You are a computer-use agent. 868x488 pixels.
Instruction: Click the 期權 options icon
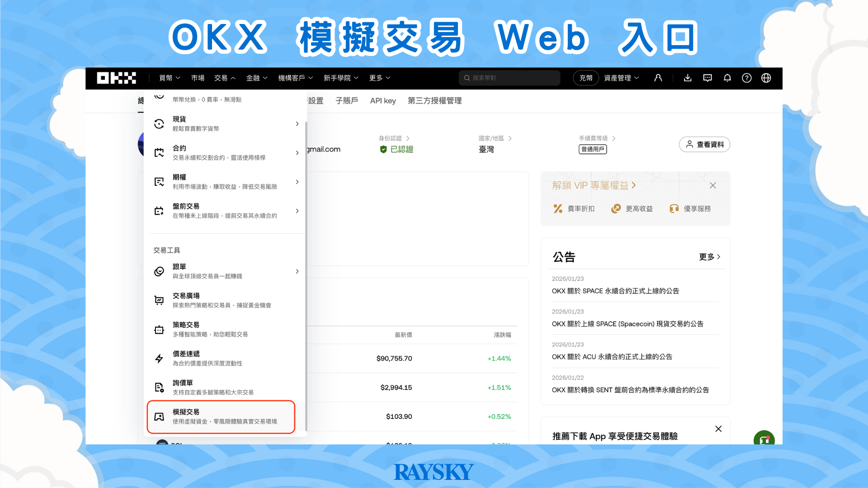(x=159, y=182)
